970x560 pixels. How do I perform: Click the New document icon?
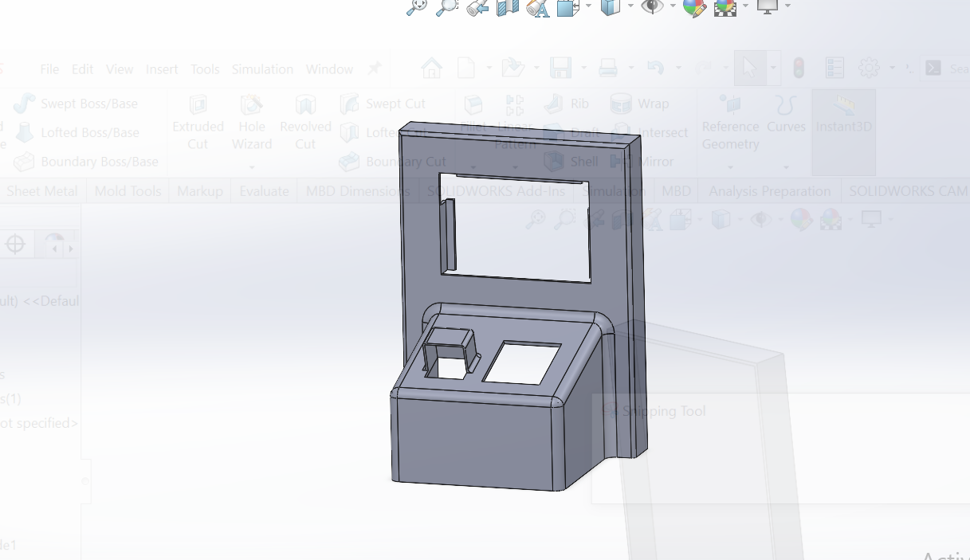(466, 69)
